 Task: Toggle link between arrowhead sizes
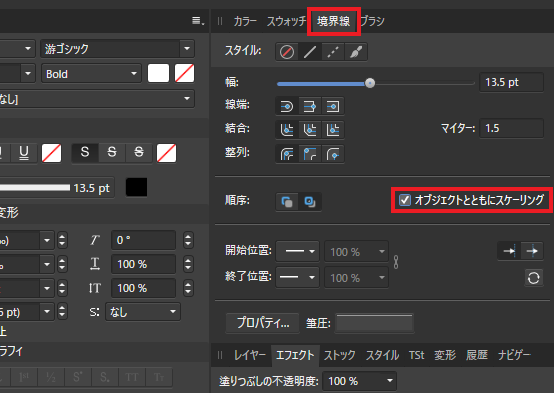(x=396, y=262)
